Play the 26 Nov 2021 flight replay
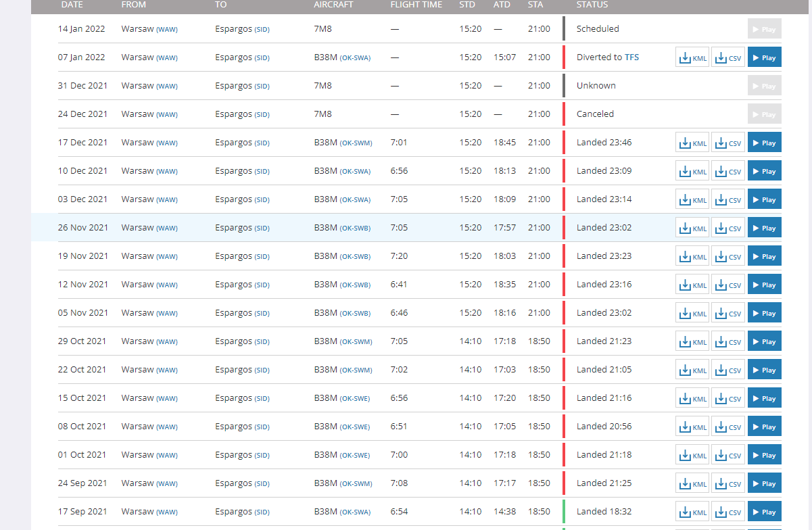Viewport: 812px width, 530px height. 765,228
